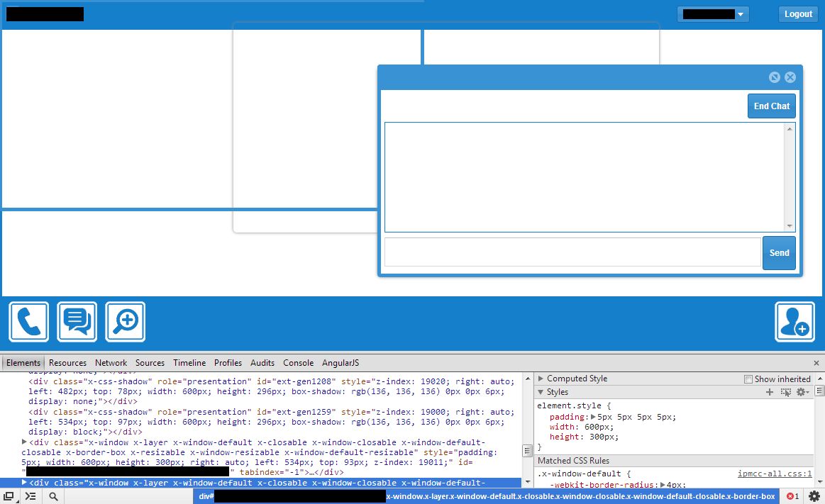The width and height of the screenshot is (825, 504).
Task: Focus the chat message input field
Action: tap(572, 252)
